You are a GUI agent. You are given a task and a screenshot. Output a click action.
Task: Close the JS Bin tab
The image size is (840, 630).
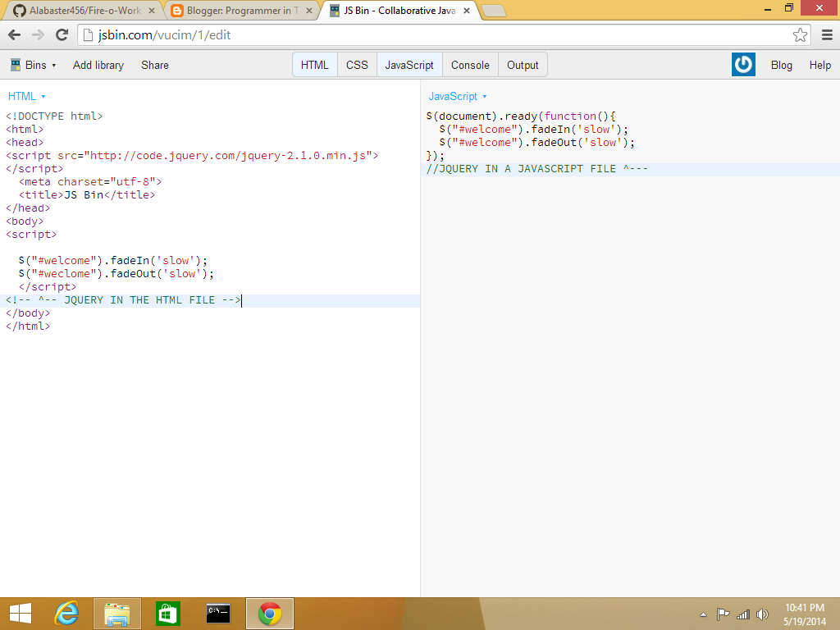pyautogui.click(x=467, y=11)
